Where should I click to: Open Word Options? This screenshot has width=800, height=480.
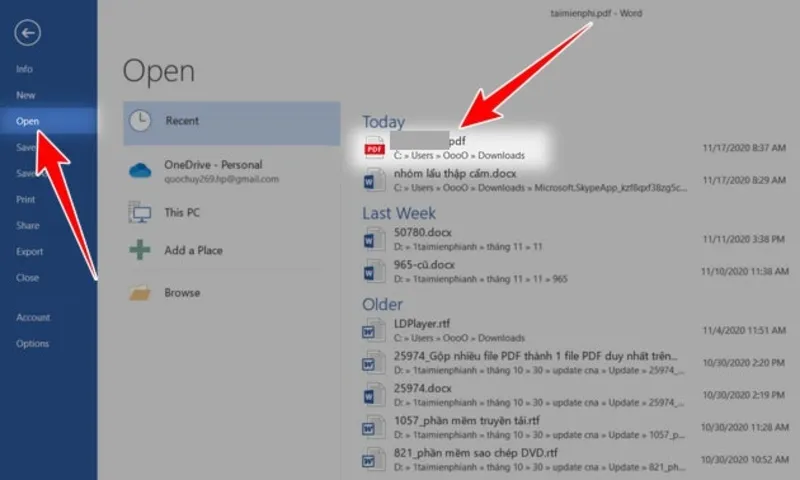tap(31, 344)
